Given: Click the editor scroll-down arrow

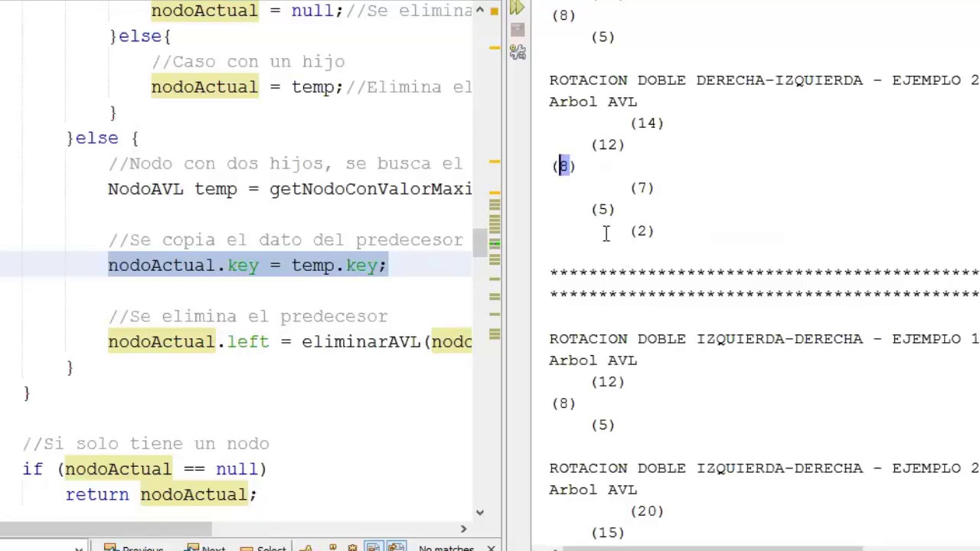Looking at the screenshot, I should [x=480, y=513].
